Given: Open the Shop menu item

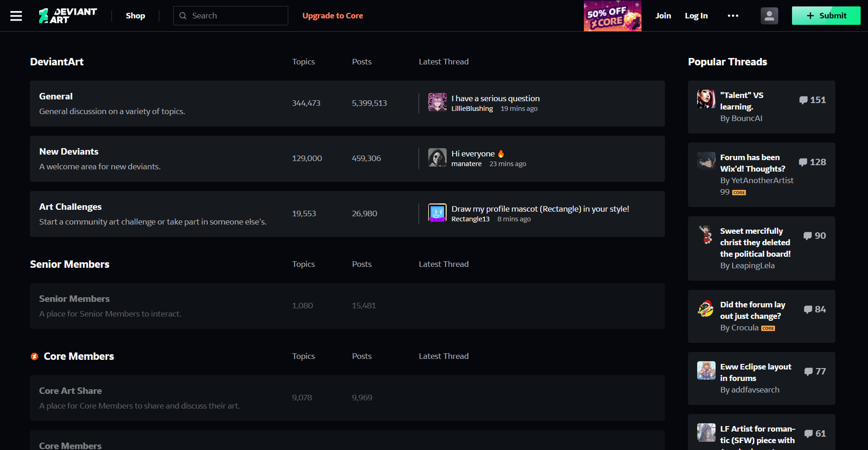Looking at the screenshot, I should coord(135,16).
